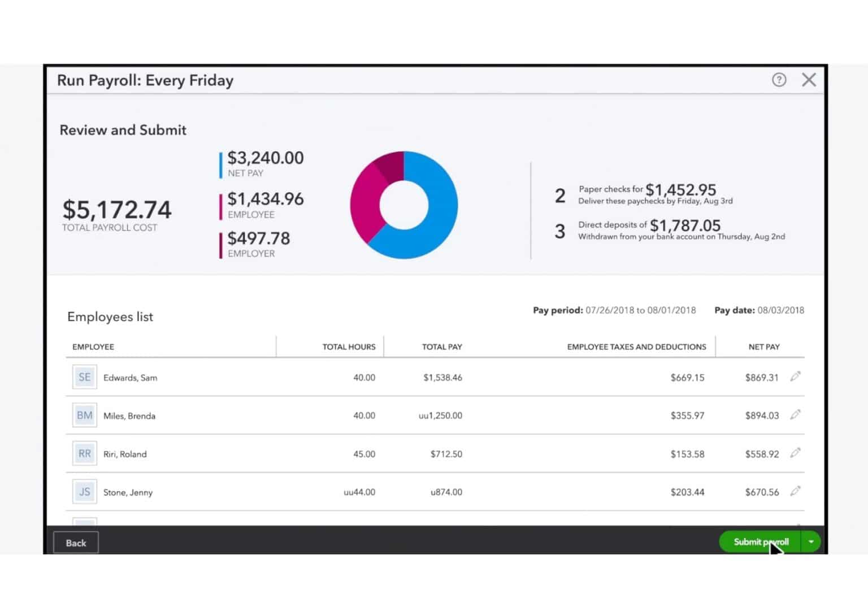Click the payroll cost donut chart

(x=404, y=205)
